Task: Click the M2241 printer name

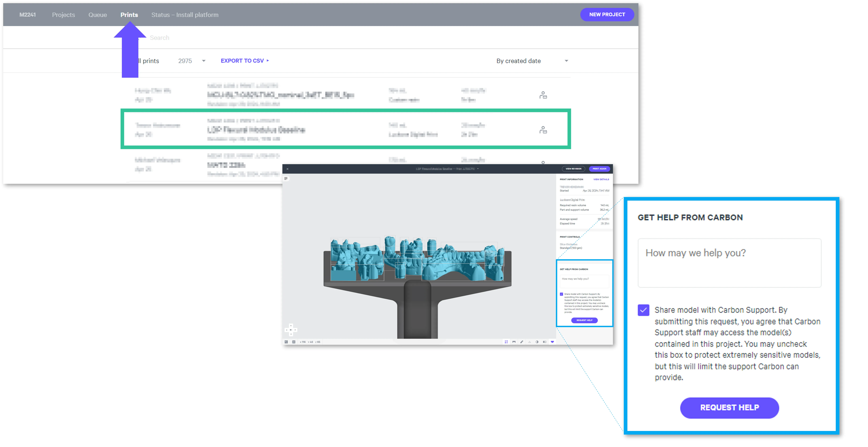Action: pos(28,15)
